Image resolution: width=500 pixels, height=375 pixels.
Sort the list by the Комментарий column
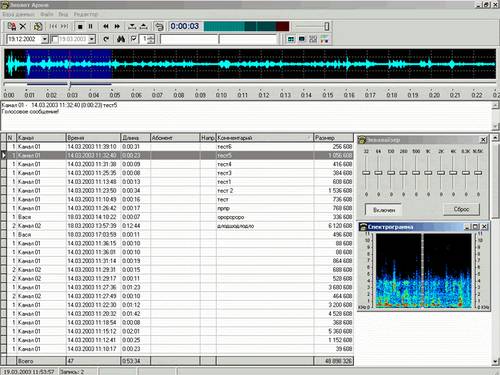[x=265, y=138]
